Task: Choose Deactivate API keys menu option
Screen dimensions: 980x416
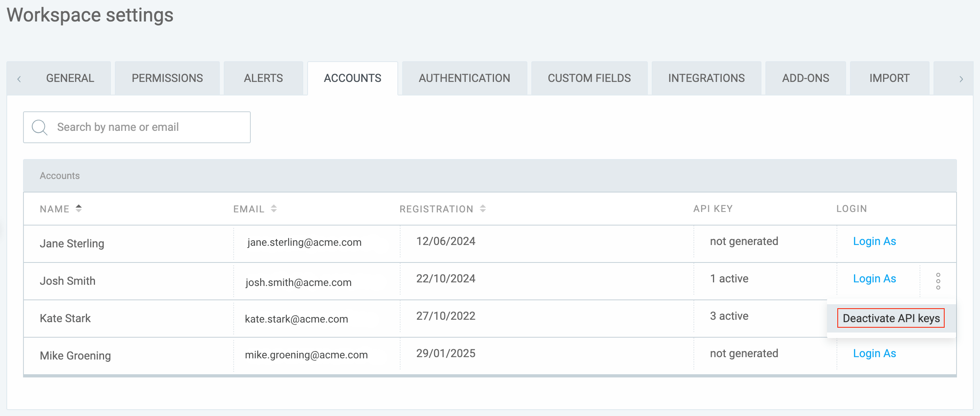Action: tap(891, 318)
